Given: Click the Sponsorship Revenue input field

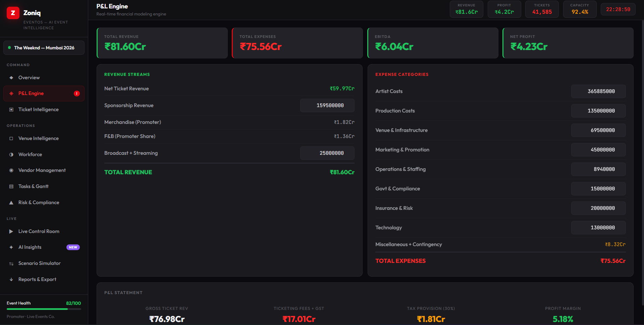Looking at the screenshot, I should coord(327,105).
